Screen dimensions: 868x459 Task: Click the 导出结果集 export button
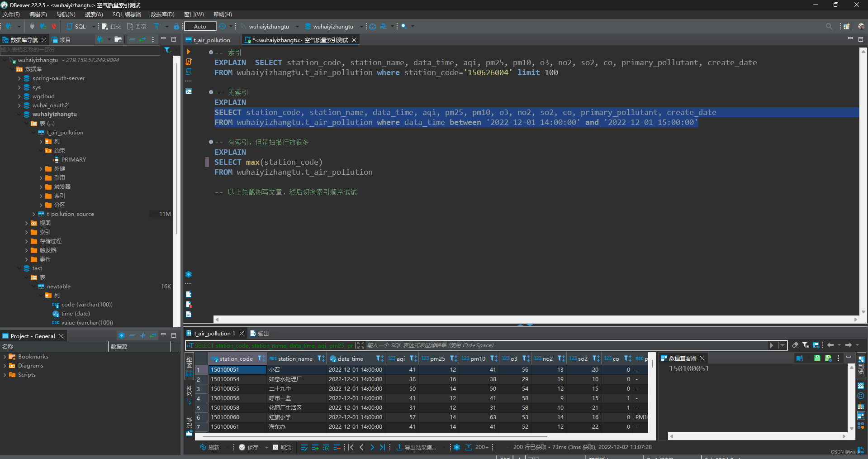pos(417,447)
